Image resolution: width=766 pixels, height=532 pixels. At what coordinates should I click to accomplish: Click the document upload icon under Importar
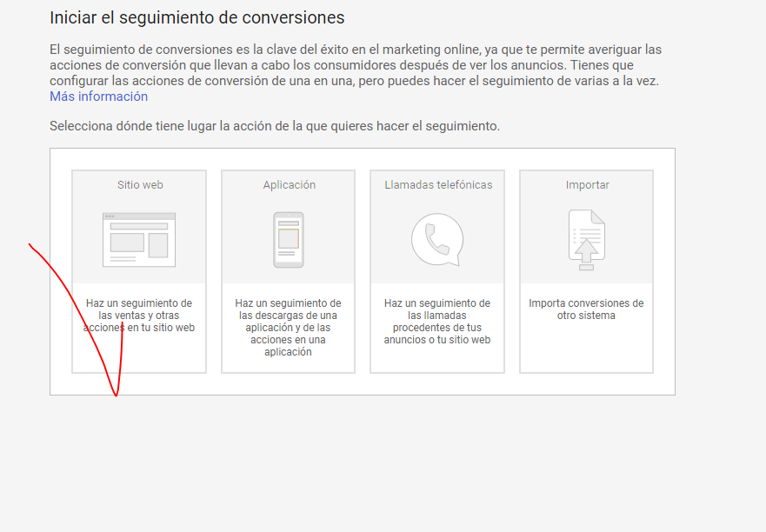587,240
